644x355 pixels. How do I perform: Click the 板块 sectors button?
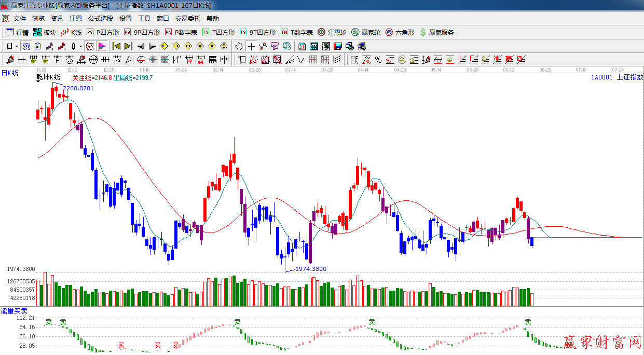click(x=45, y=32)
